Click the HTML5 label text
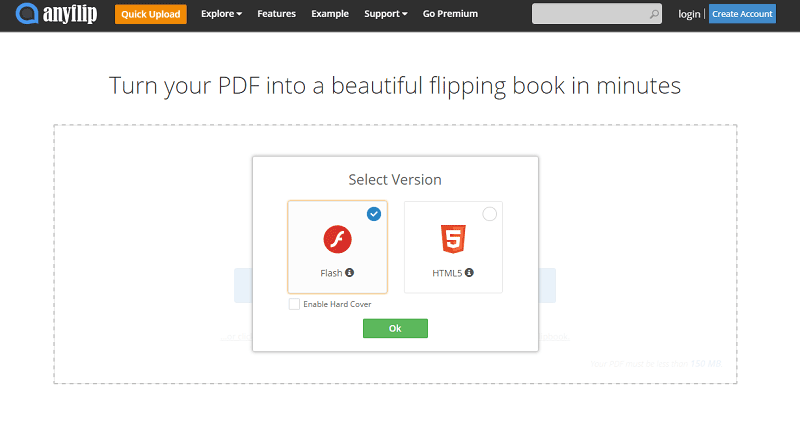800x424 pixels. tap(447, 273)
